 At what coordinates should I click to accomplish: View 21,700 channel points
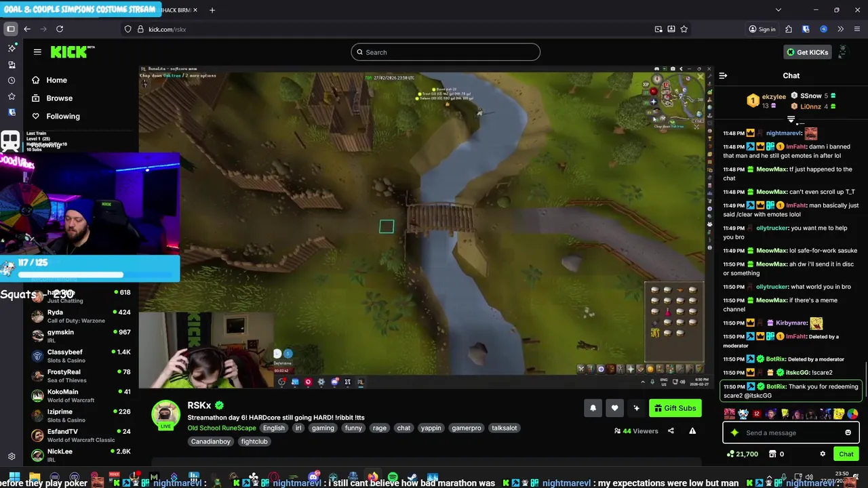pyautogui.click(x=742, y=454)
